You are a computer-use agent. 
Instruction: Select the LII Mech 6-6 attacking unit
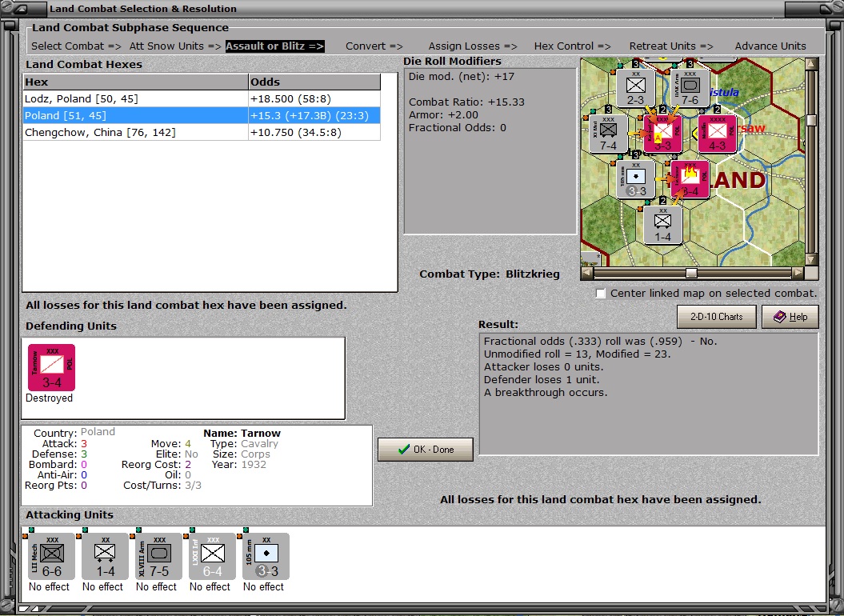pyautogui.click(x=52, y=556)
